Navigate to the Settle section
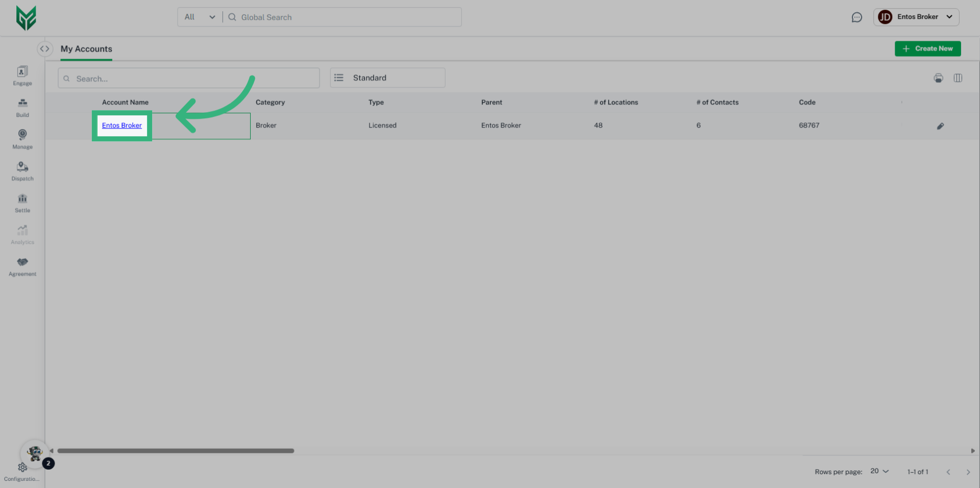 [x=22, y=202]
